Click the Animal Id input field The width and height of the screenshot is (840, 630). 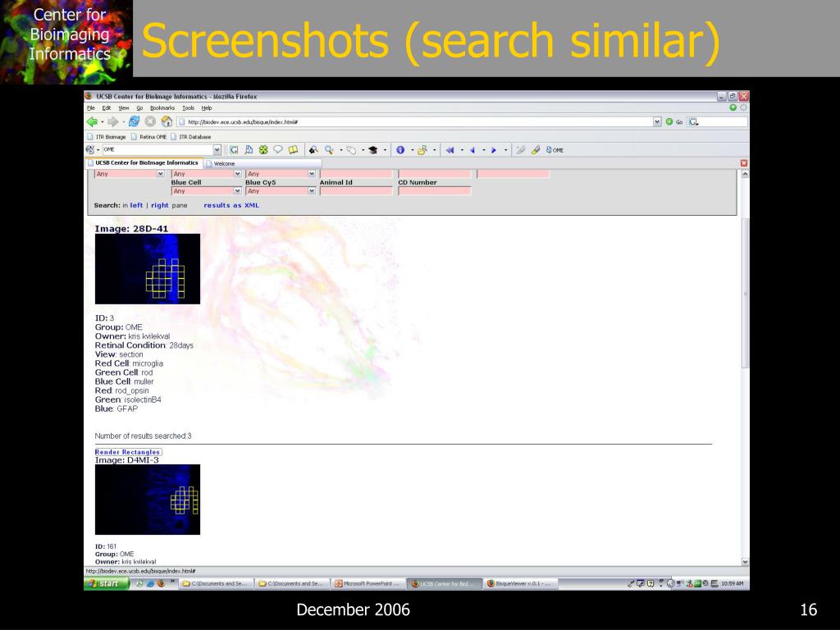click(356, 190)
